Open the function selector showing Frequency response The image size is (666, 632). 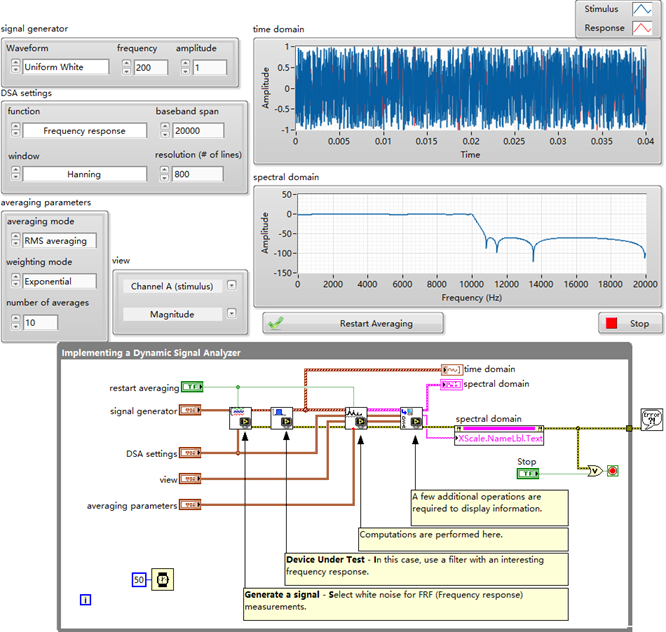(84, 131)
